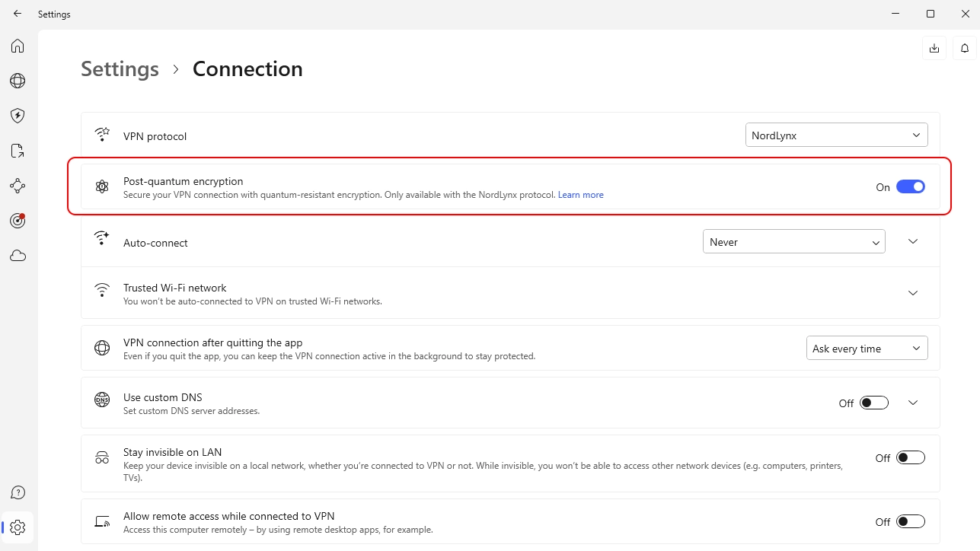Open the cloud icon in sidebar
This screenshot has height=551, width=980.
point(18,256)
